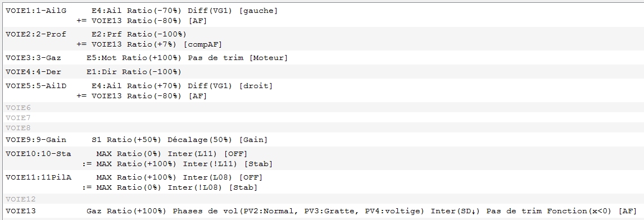Select VOIE5's VOIE13 Ratio(-80%) [AF] line
This screenshot has width=644, height=220.
[142, 95]
